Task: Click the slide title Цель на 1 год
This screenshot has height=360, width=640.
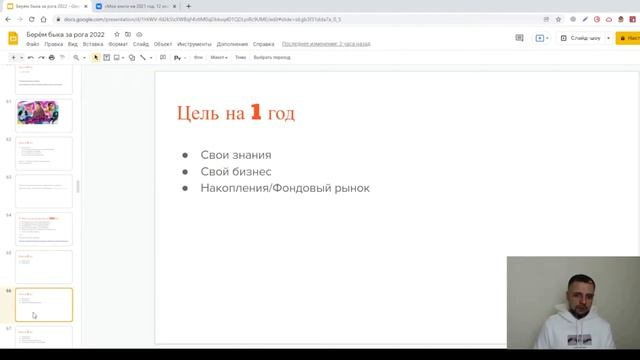Action: (x=236, y=113)
